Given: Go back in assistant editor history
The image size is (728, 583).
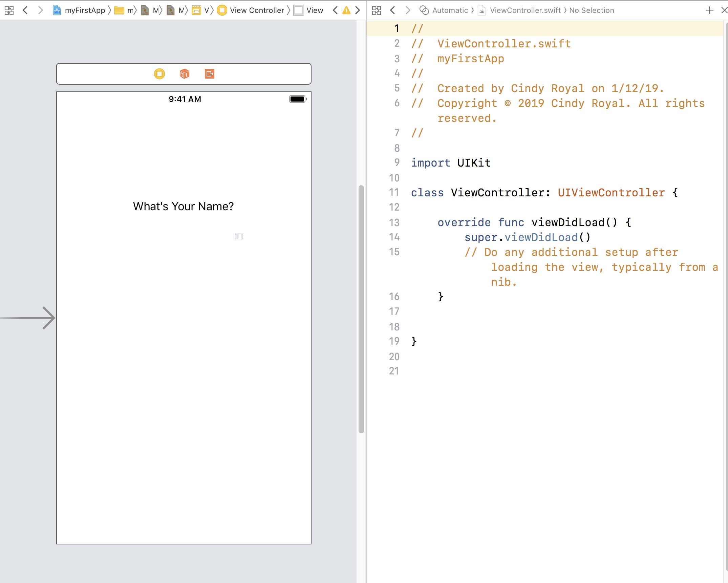Looking at the screenshot, I should point(392,10).
